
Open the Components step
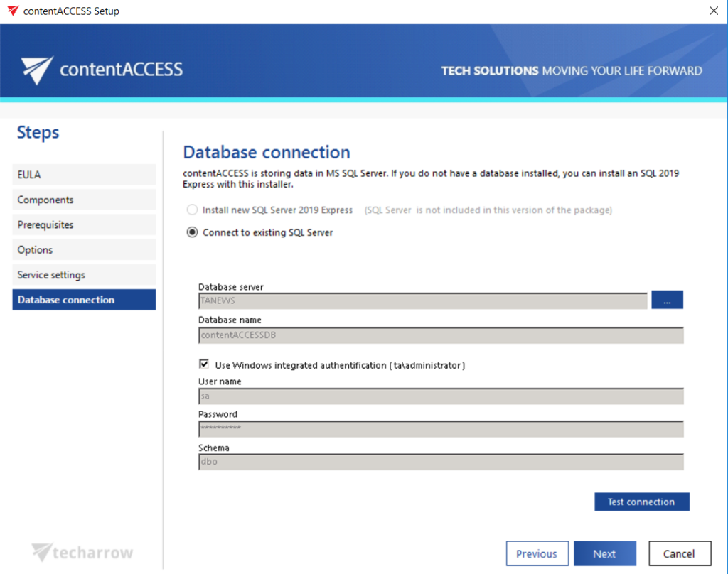tap(84, 200)
